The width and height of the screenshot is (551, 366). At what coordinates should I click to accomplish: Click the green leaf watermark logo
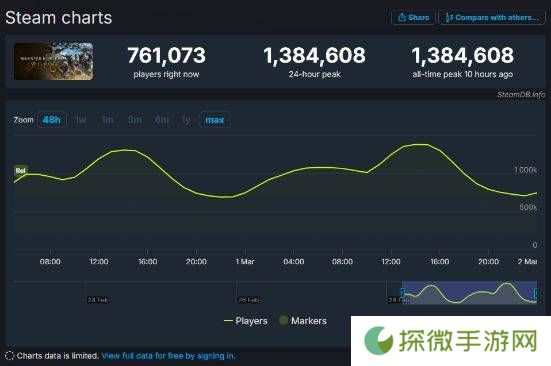(378, 340)
